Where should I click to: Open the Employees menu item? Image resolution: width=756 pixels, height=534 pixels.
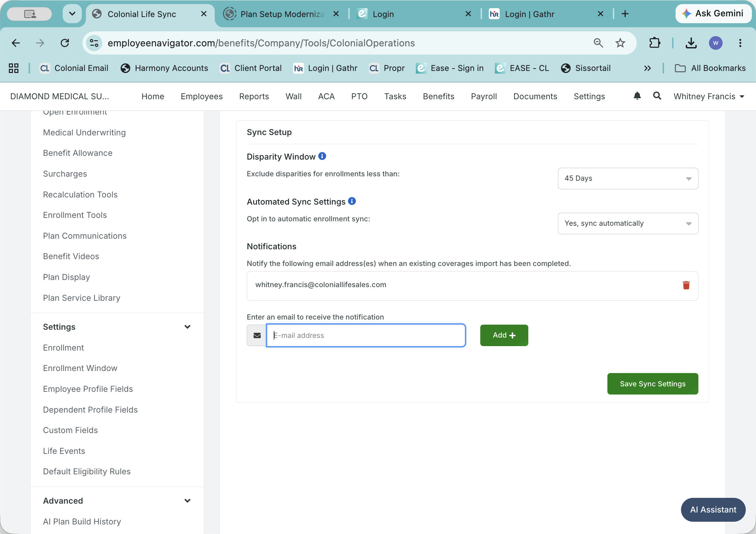pos(201,97)
